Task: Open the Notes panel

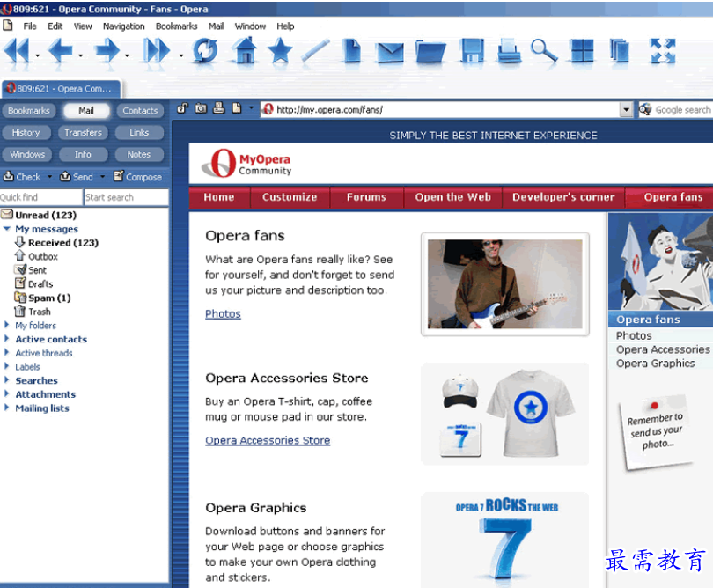Action: [x=139, y=154]
